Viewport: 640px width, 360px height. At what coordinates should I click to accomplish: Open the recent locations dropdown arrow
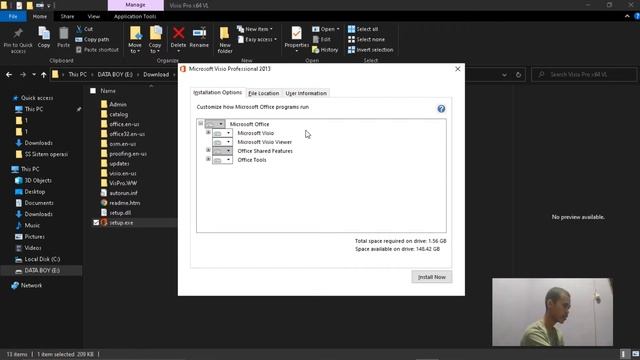coord(33,75)
